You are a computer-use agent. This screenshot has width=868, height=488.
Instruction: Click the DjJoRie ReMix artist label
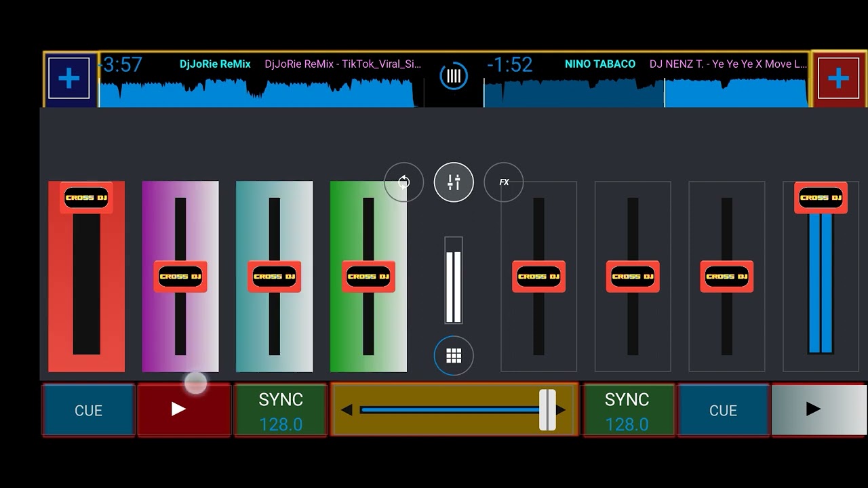[x=215, y=64]
